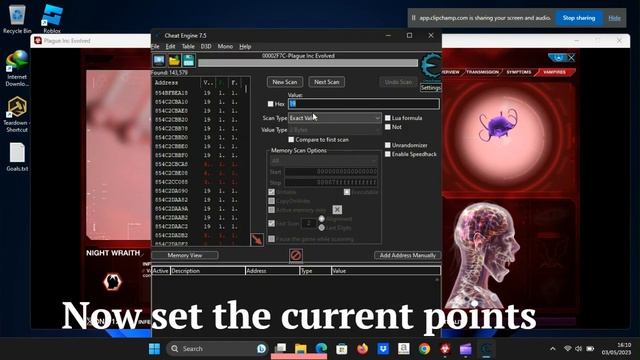The width and height of the screenshot is (640, 360).
Task: Click the Hide link in sharing bar
Action: [614, 18]
